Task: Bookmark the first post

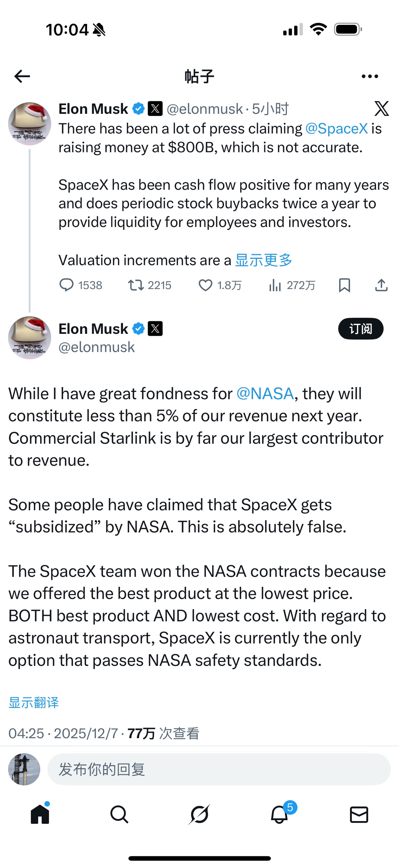Action: click(x=344, y=285)
